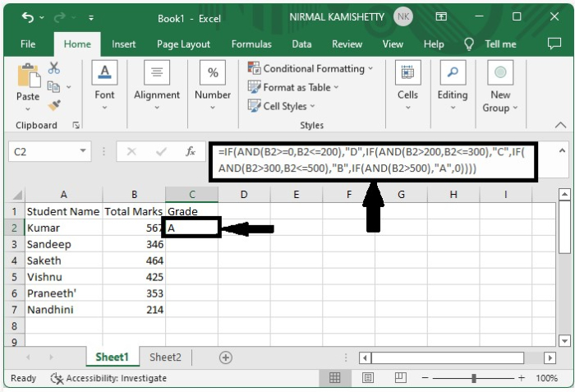The image size is (575, 392).
Task: Select cell with value 464
Action: pos(134,261)
